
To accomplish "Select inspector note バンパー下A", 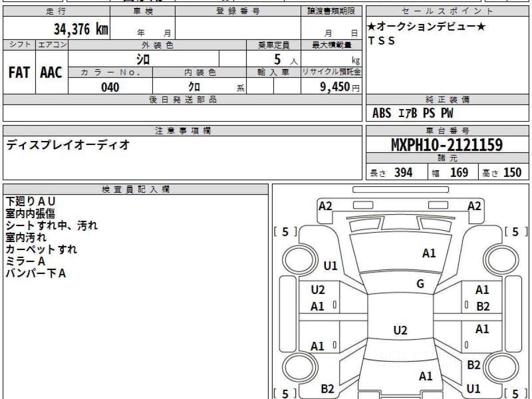I will (x=35, y=274).
